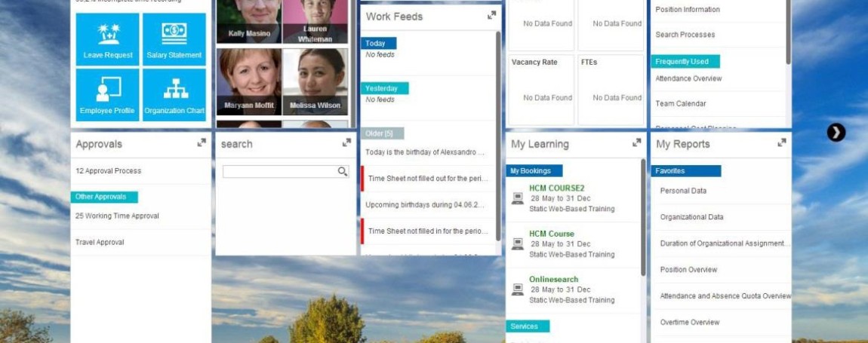Click the computer icon beside Onlinesearch
This screenshot has height=343, width=868.
pos(517,289)
